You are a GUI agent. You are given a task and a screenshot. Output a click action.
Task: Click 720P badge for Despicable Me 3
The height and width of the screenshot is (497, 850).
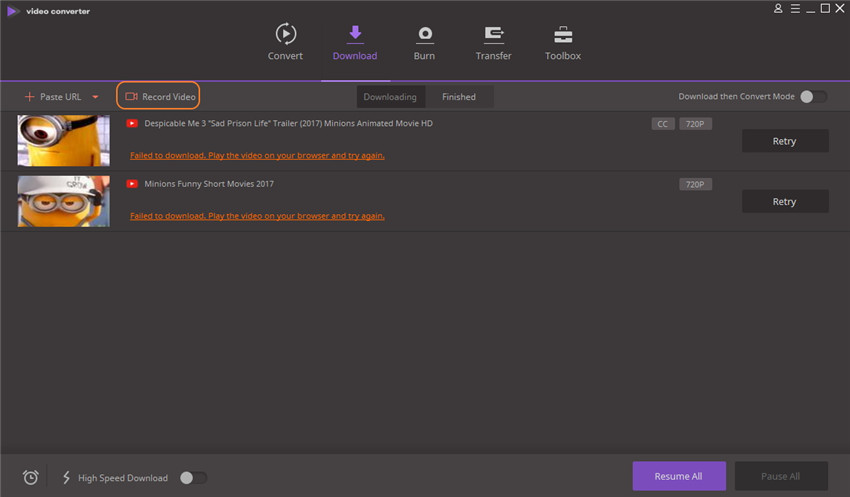tap(695, 124)
